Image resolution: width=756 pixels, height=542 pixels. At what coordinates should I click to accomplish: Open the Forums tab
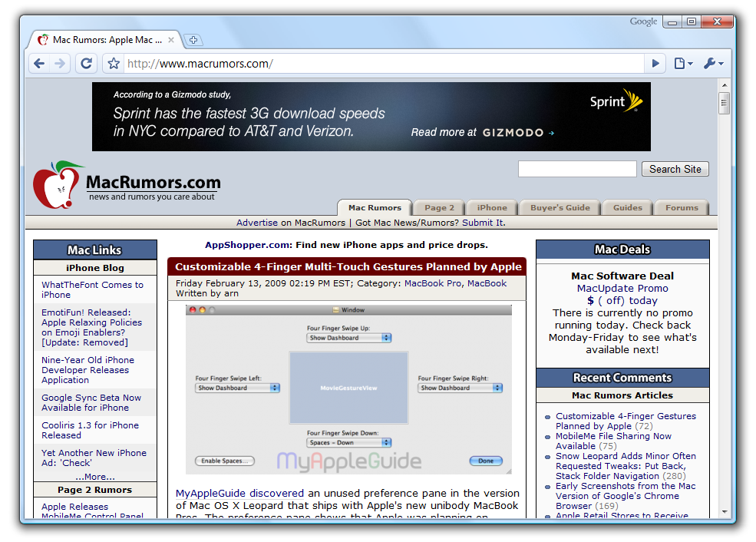(681, 207)
